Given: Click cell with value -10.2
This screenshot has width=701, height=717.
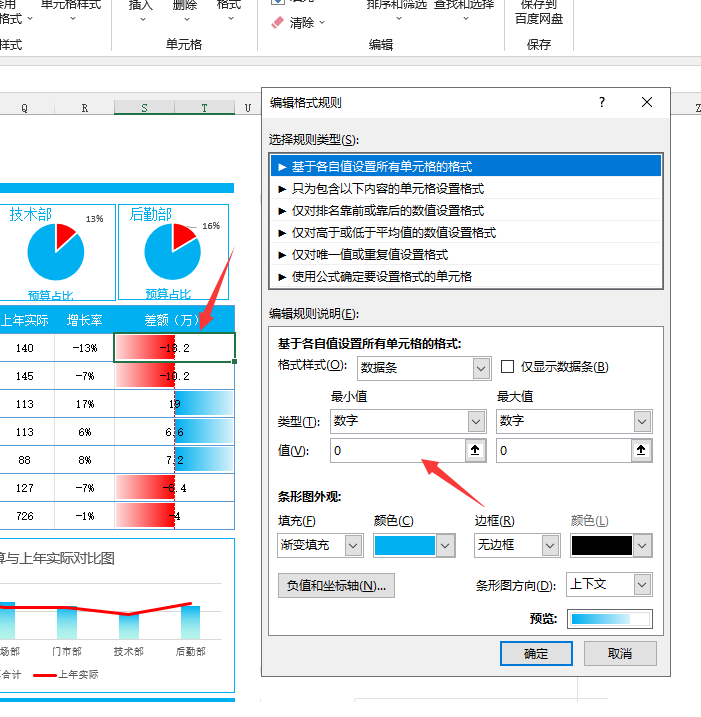Looking at the screenshot, I should [x=174, y=376].
